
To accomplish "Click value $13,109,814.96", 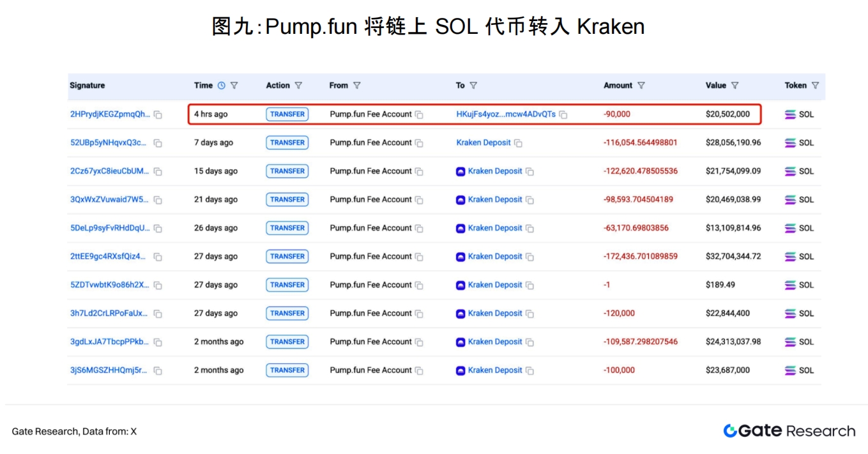I will pos(733,228).
